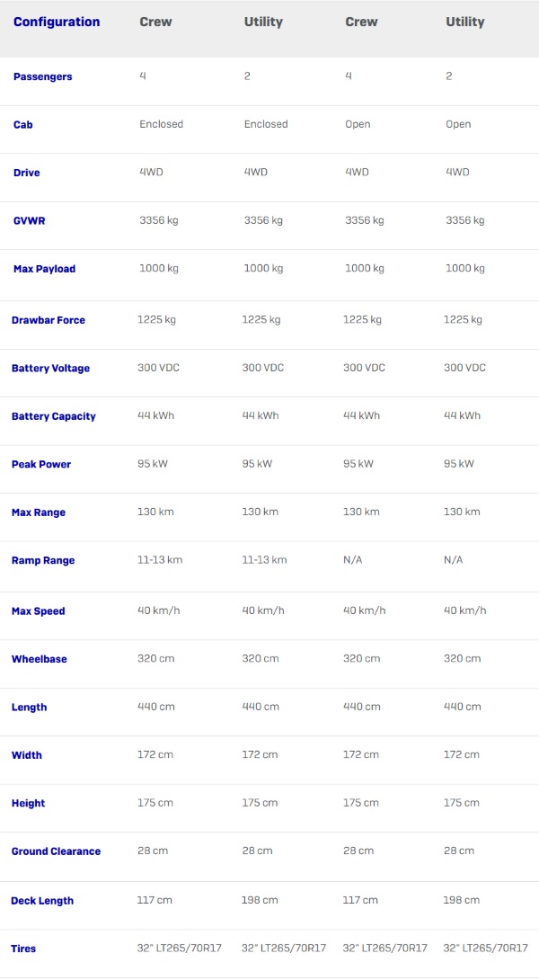Click the first 11-13 km ramp range value

(160, 560)
